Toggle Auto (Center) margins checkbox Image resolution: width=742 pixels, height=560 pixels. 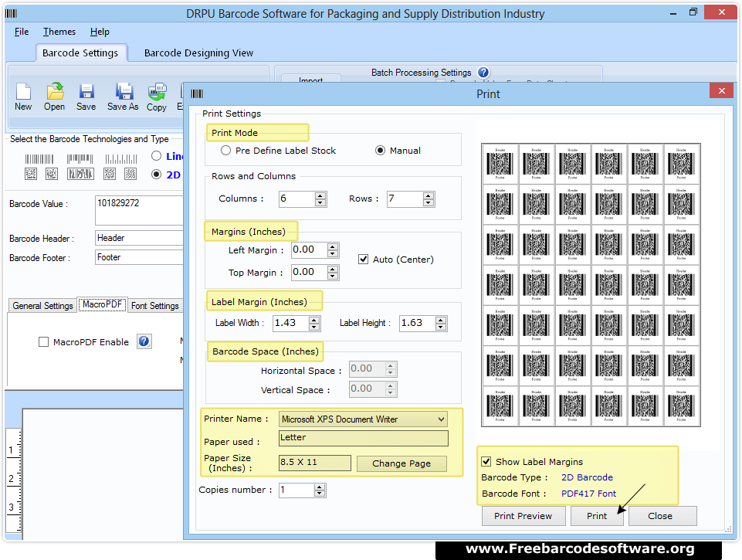pos(364,260)
